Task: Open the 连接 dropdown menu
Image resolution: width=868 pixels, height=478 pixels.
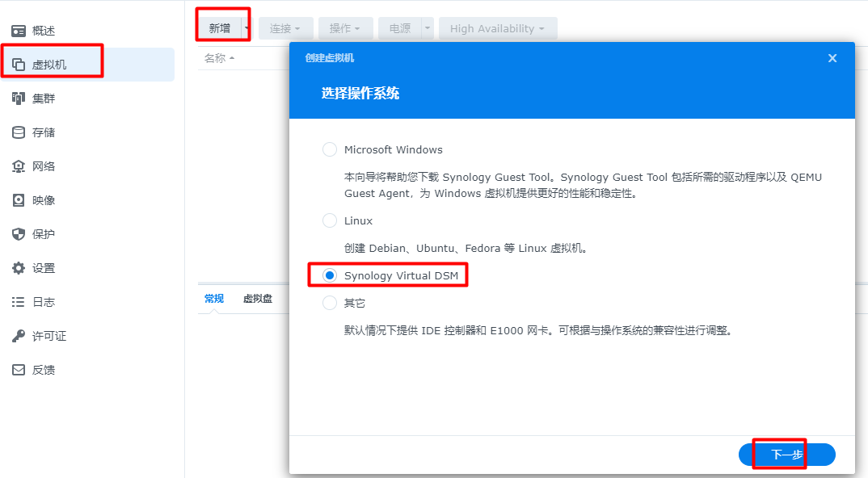Action: (x=284, y=28)
